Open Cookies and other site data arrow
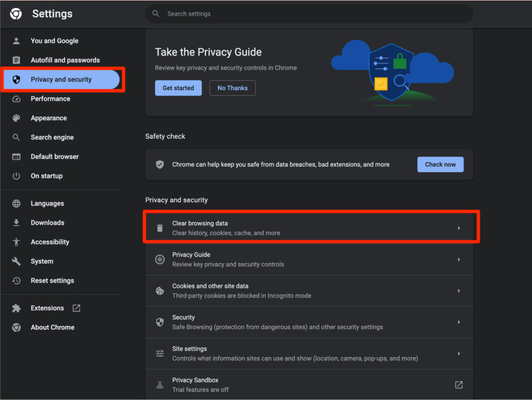This screenshot has width=532, height=400. (459, 291)
